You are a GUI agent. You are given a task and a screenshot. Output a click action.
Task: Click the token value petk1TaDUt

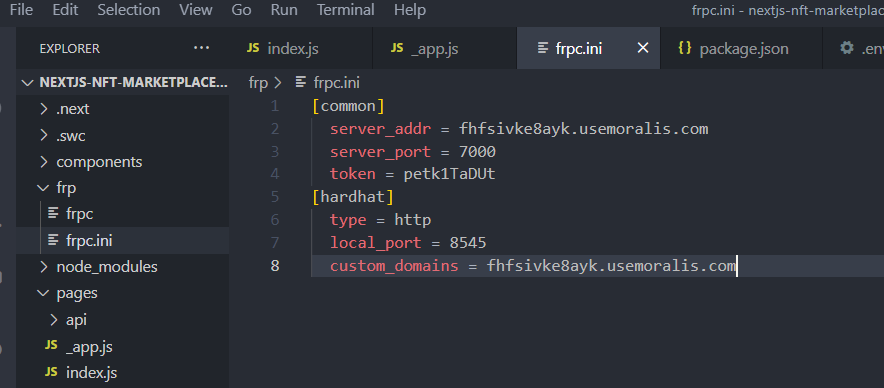pyautogui.click(x=449, y=174)
